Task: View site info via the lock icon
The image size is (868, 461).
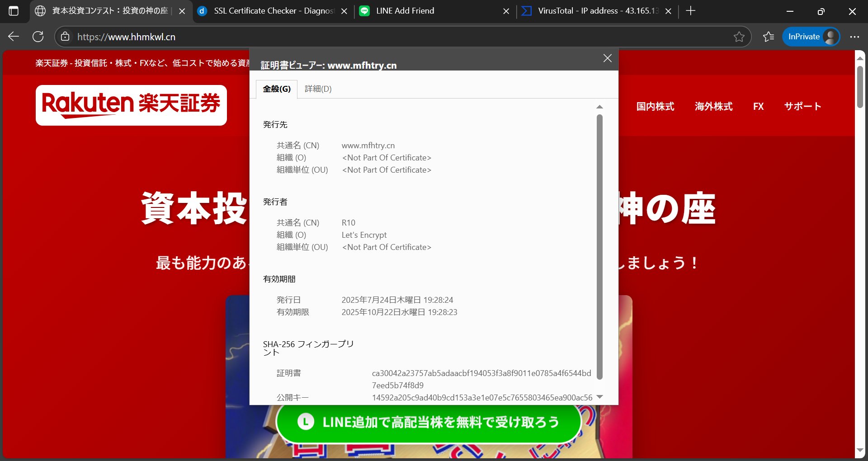Action: (65, 37)
